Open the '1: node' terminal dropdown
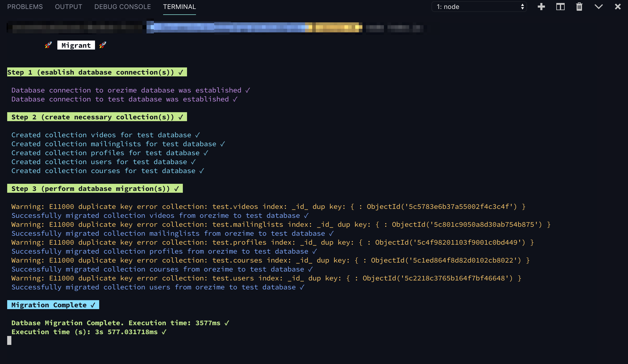 click(478, 7)
